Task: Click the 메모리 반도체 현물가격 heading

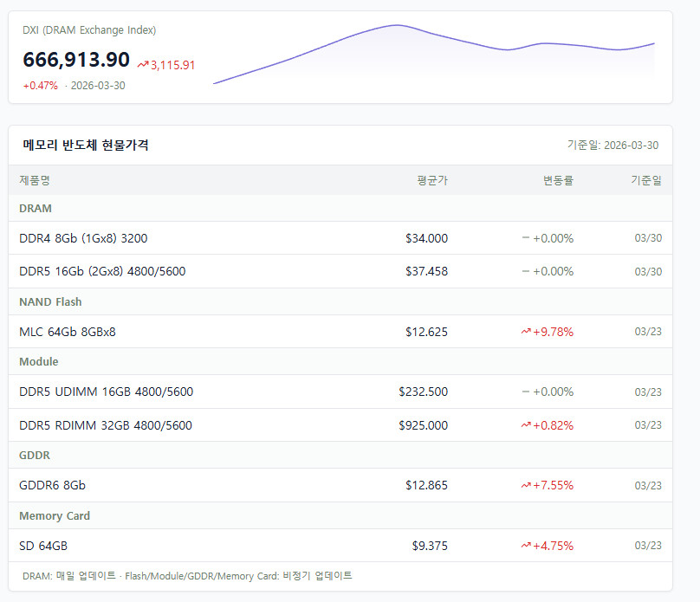Action: click(86, 145)
